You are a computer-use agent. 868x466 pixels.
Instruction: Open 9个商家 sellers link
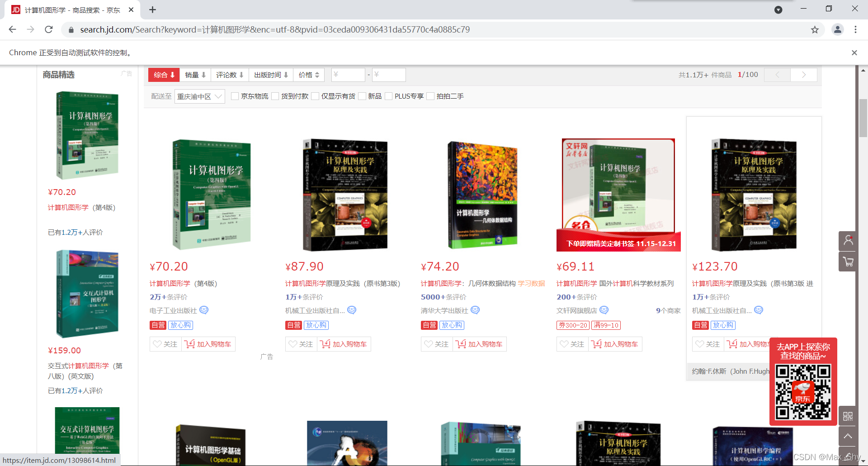668,310
